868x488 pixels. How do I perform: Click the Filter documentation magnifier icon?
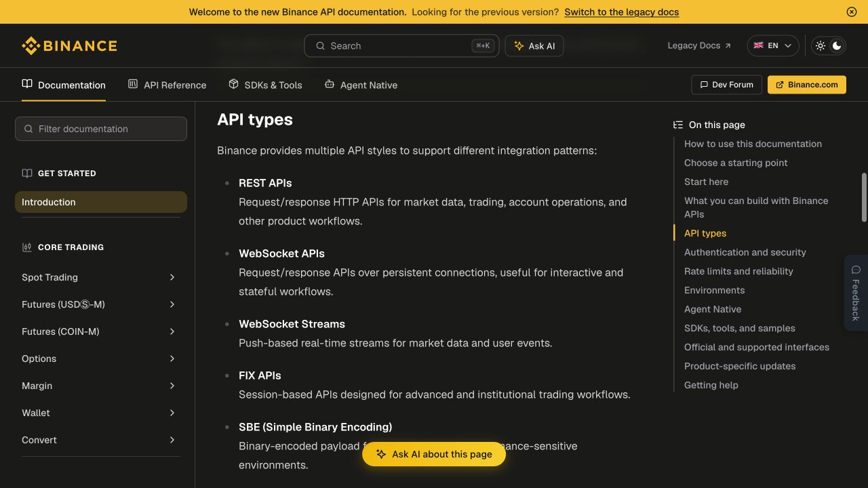28,129
